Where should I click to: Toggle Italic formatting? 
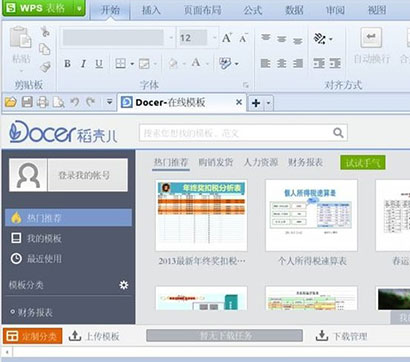pyautogui.click(x=83, y=63)
